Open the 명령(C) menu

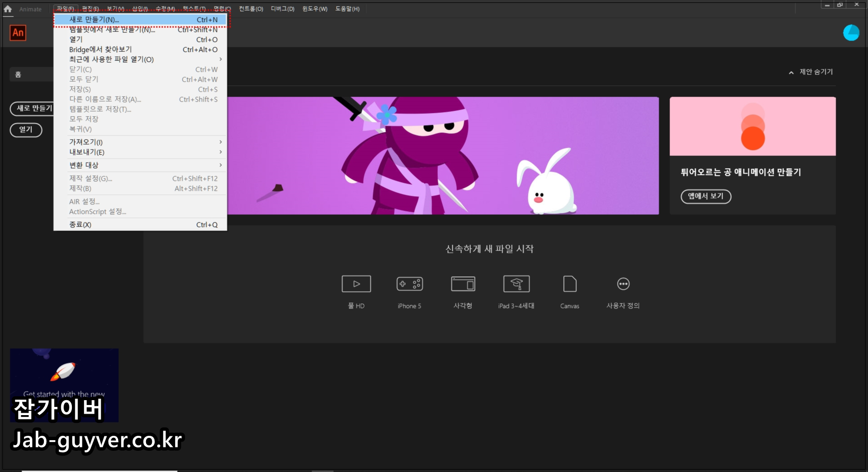(x=222, y=9)
